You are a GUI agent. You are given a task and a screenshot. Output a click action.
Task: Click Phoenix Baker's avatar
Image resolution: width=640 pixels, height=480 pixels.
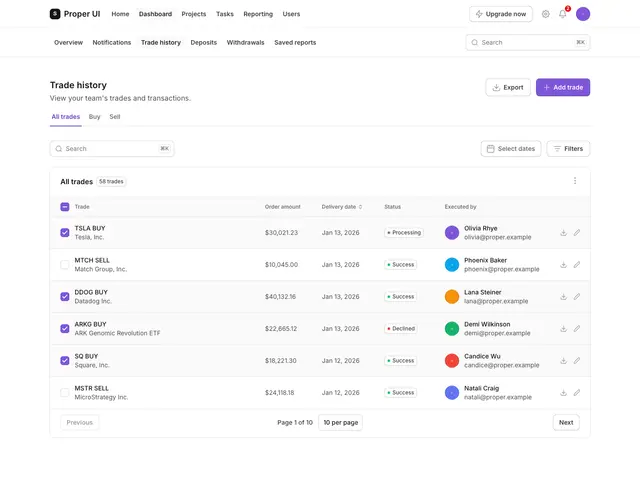(x=451, y=264)
